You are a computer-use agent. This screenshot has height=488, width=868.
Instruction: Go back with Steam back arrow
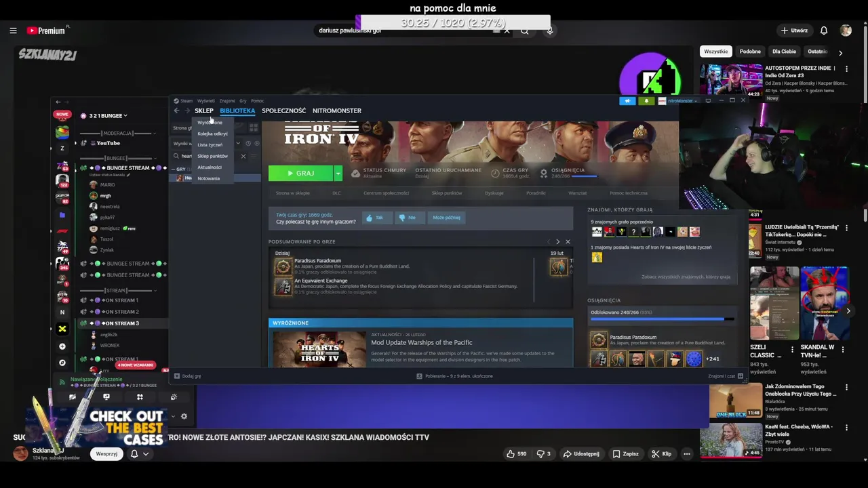176,110
